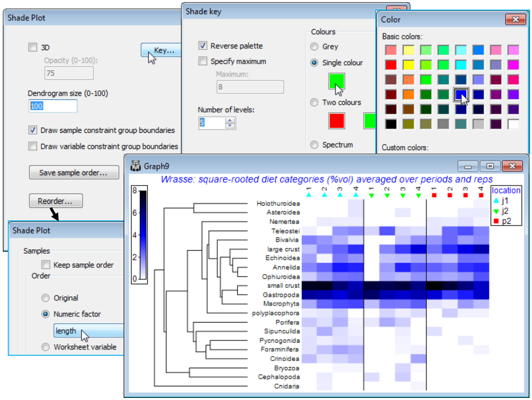532x400 pixels.
Task: Open the length numeric factor dropdown
Action: 89,331
